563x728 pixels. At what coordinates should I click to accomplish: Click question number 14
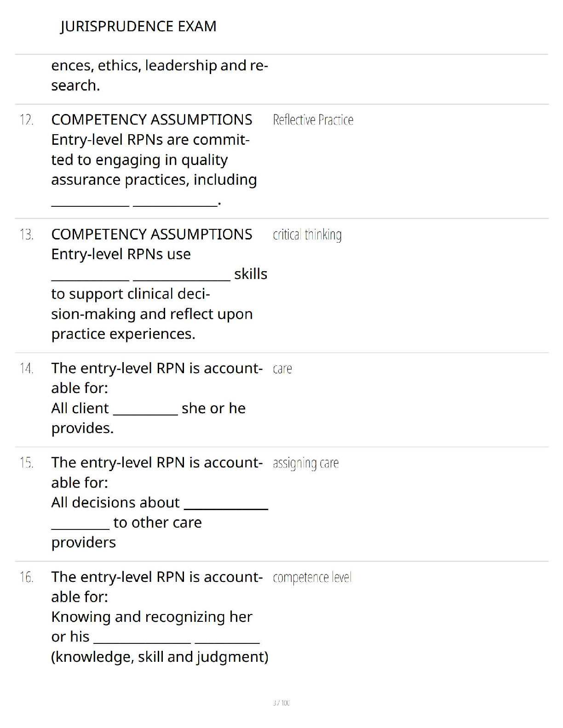tap(27, 369)
